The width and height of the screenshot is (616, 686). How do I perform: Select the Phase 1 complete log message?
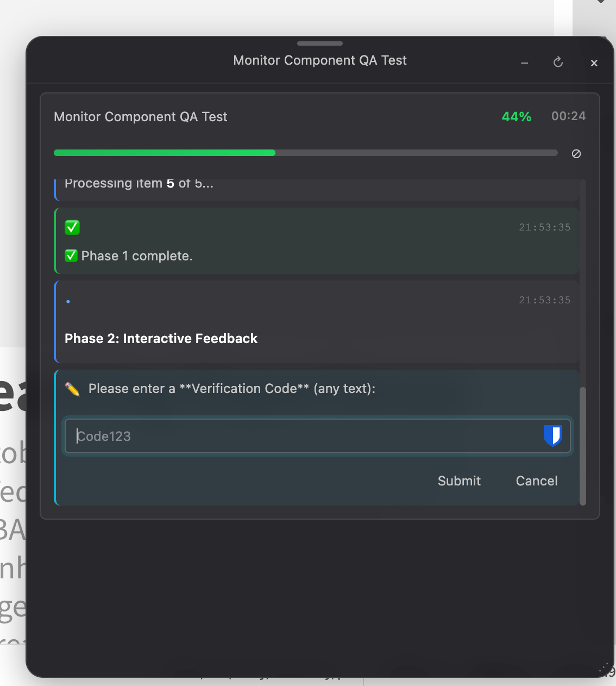[x=136, y=256]
